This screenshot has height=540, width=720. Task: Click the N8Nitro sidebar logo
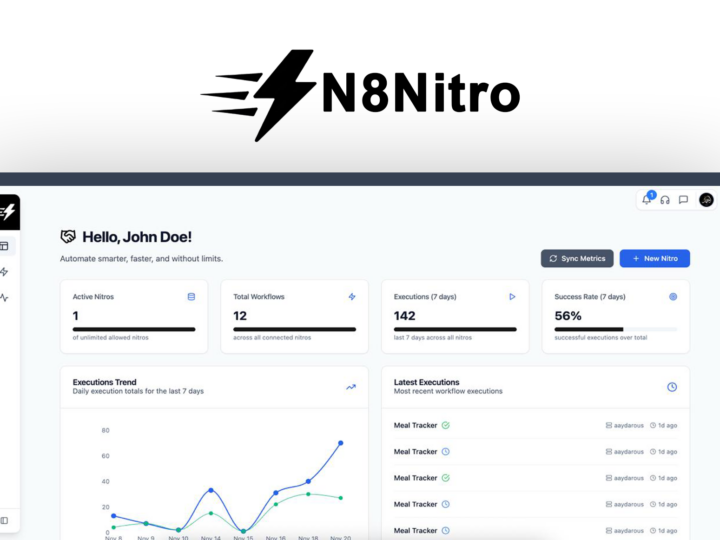[7, 212]
